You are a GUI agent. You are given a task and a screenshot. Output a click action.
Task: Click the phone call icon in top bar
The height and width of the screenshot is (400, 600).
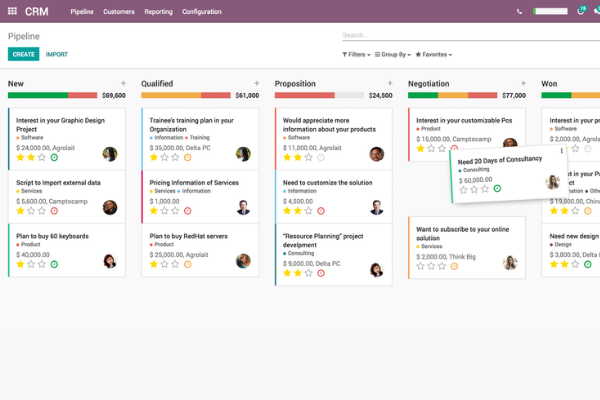point(519,11)
